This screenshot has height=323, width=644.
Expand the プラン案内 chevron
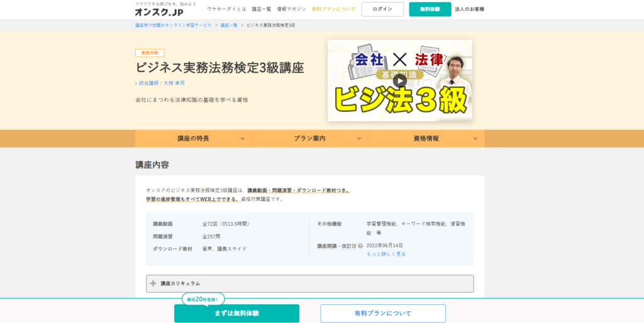pyautogui.click(x=359, y=139)
